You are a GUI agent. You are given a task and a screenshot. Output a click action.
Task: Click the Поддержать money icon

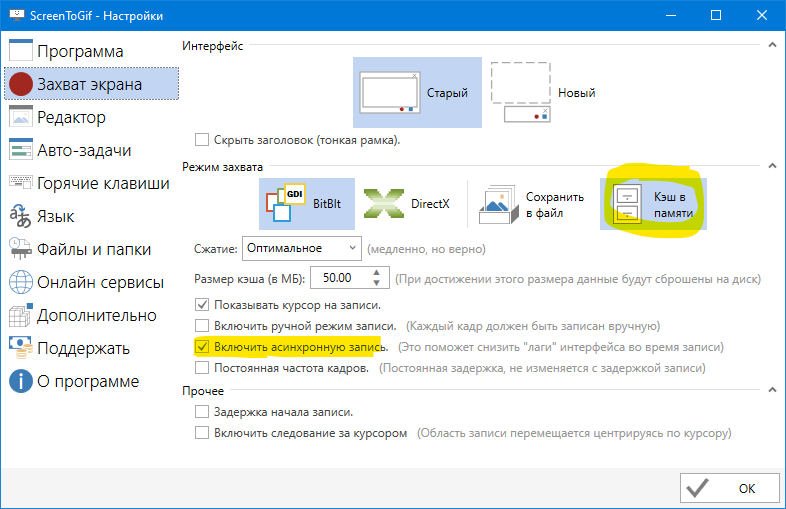point(21,348)
